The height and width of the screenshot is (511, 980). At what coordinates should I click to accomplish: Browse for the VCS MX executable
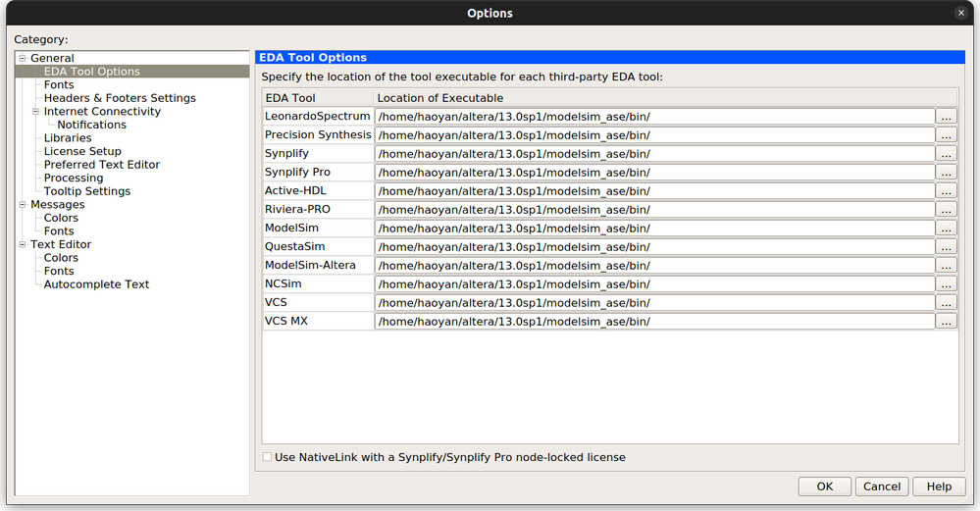point(946,322)
